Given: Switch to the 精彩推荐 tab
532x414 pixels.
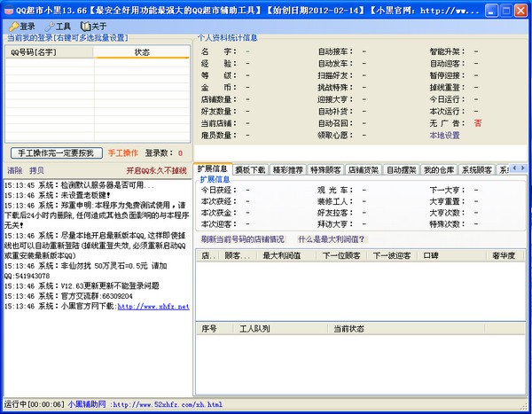Looking at the screenshot, I should 287,169.
